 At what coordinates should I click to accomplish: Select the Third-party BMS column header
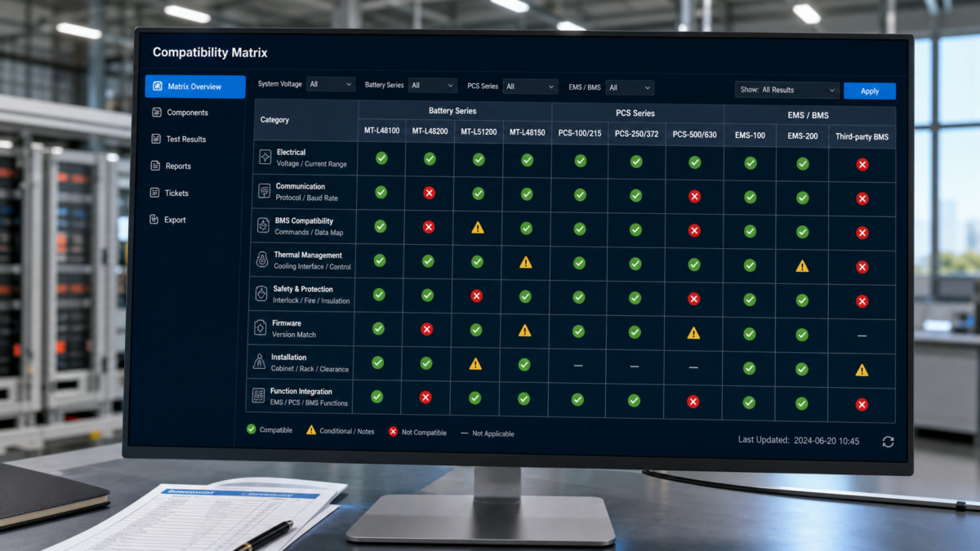(862, 137)
